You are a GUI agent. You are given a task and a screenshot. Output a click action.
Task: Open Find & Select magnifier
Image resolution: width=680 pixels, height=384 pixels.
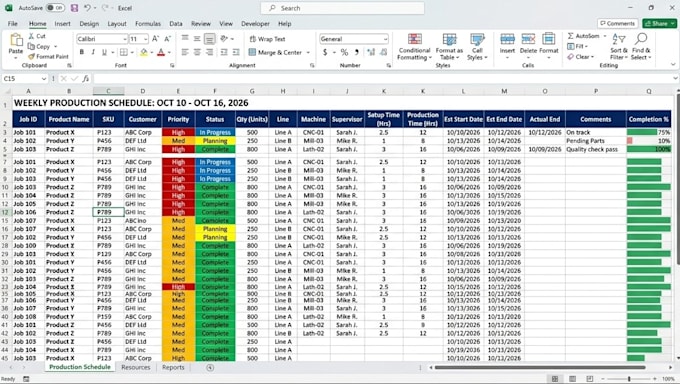[641, 47]
